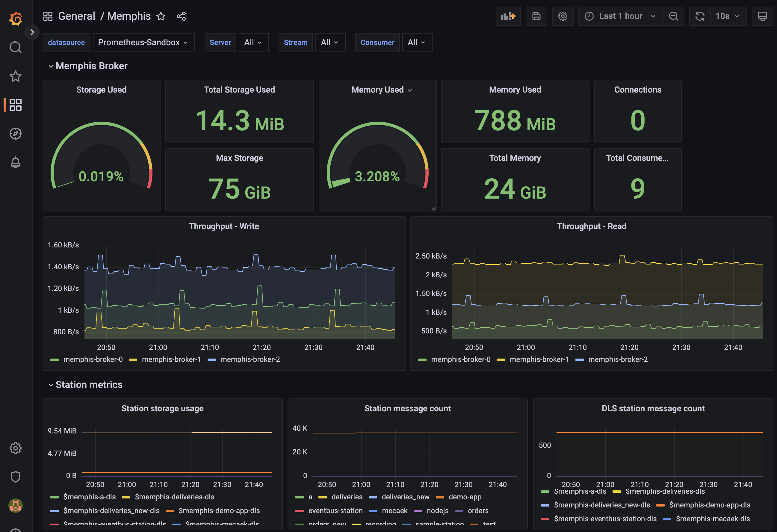Toggle memphis-broker-1 series in the Throughput - Write legend

[x=171, y=359]
